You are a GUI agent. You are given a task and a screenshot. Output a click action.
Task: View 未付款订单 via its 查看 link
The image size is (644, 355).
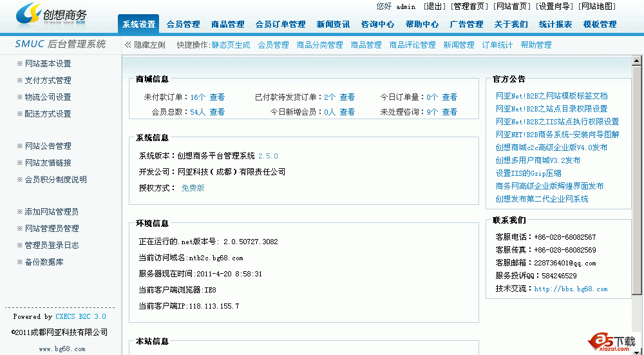[217, 97]
